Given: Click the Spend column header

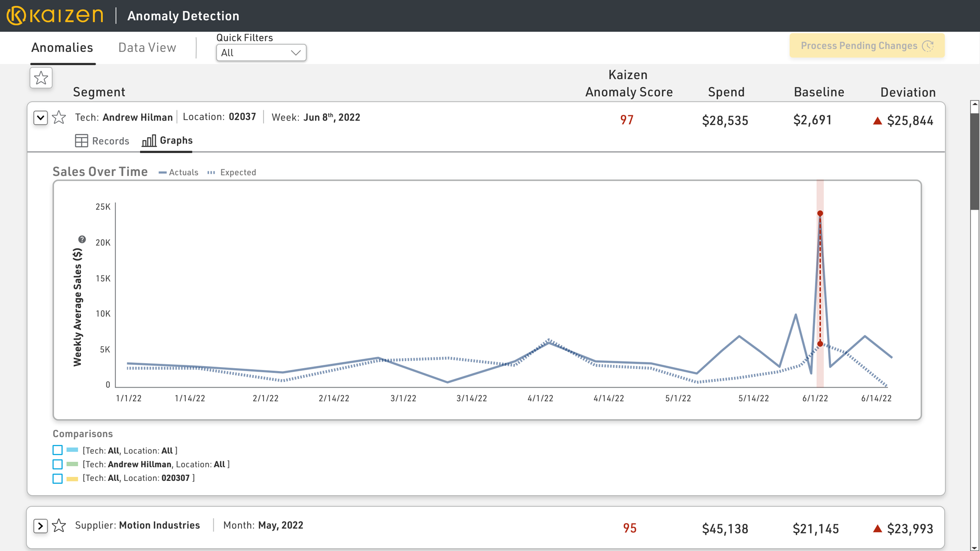Looking at the screenshot, I should (726, 92).
